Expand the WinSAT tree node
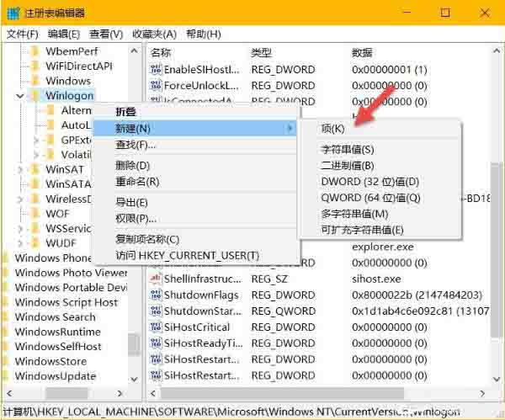This screenshot has height=420, width=505. point(20,169)
